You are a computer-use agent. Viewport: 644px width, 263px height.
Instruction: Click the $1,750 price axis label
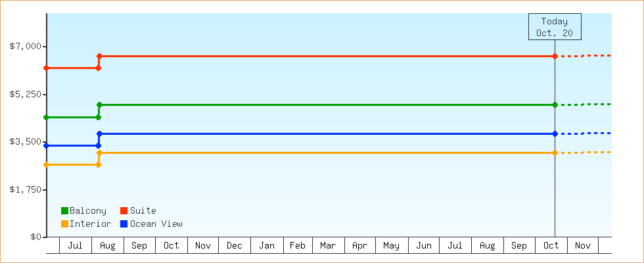click(x=25, y=189)
